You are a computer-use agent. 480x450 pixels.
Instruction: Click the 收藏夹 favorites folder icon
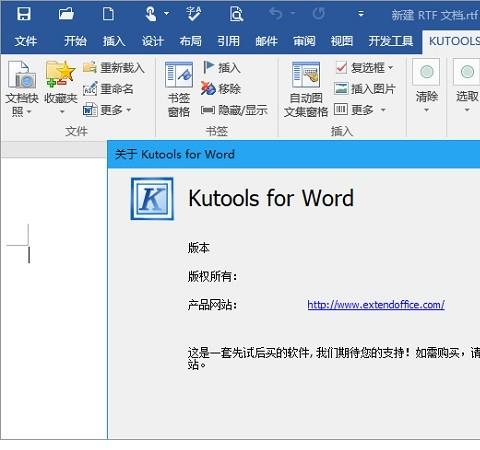click(61, 74)
